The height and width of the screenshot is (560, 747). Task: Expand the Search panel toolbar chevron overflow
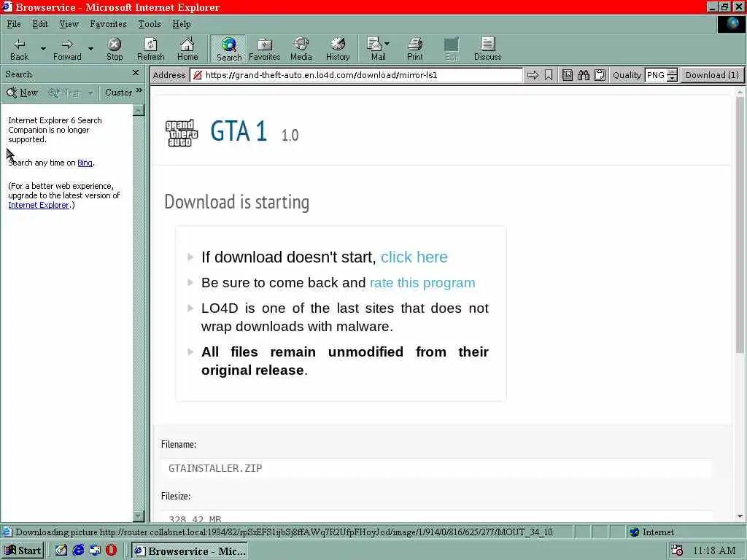click(x=139, y=90)
